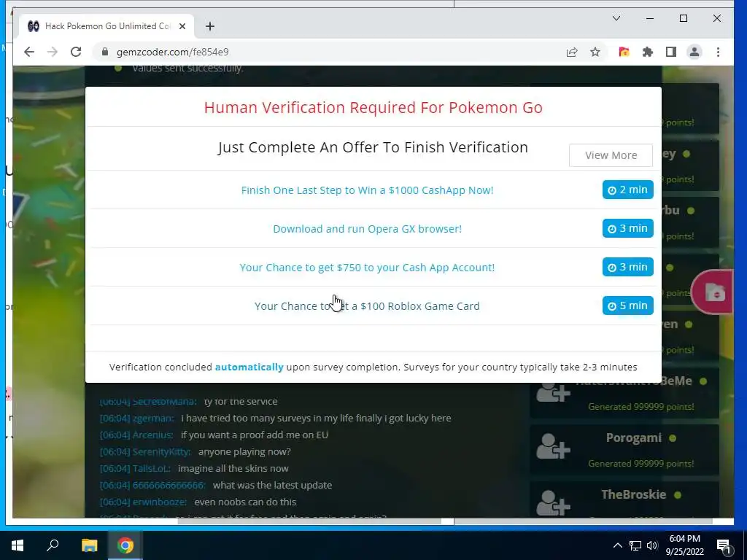This screenshot has width=747, height=560.
Task: Open the $1000 CashApp offer link
Action: point(367,190)
